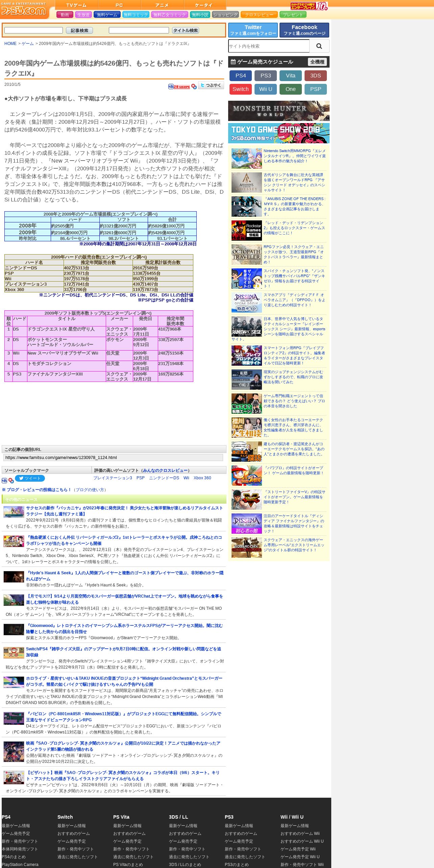The width and height of the screenshot is (434, 868).
Task: Click the ツイート button under social bookmarks
Action: [x=30, y=478]
